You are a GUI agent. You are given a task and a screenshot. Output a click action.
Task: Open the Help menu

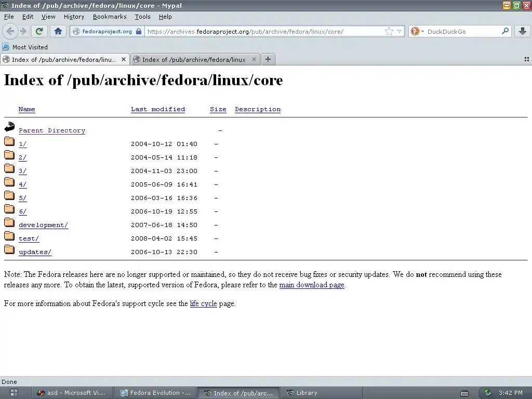tap(165, 17)
